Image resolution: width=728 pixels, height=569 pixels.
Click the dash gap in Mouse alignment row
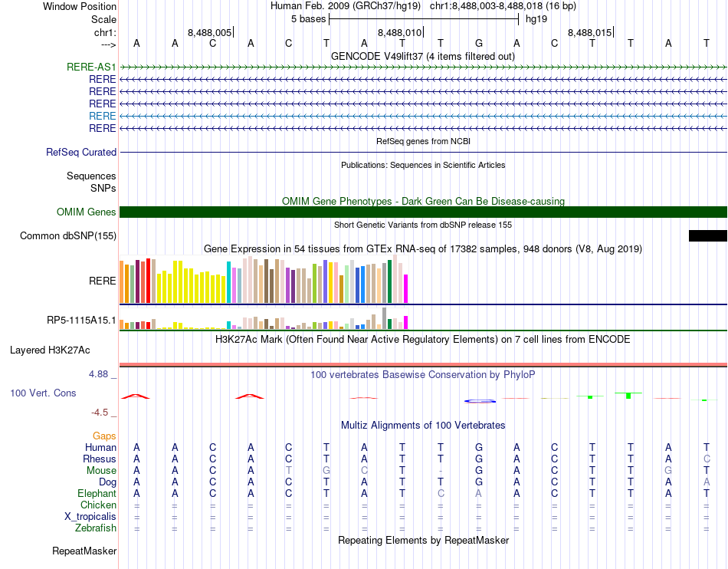point(440,471)
